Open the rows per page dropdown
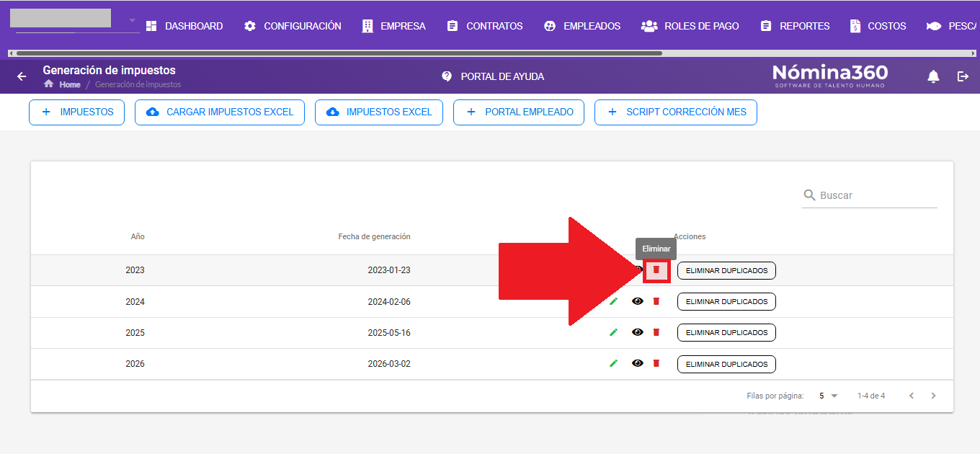This screenshot has height=454, width=980. click(x=829, y=396)
